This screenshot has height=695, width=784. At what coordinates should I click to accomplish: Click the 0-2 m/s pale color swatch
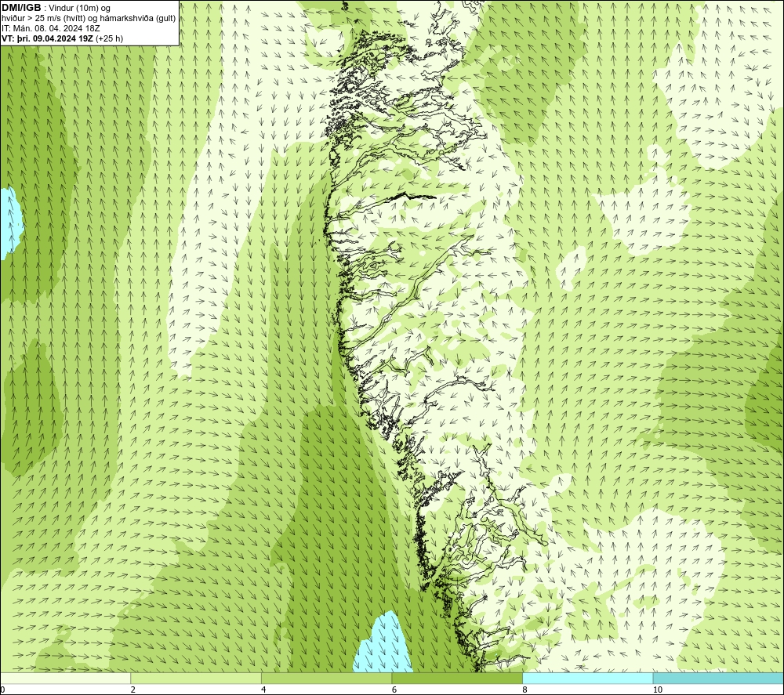66,678
